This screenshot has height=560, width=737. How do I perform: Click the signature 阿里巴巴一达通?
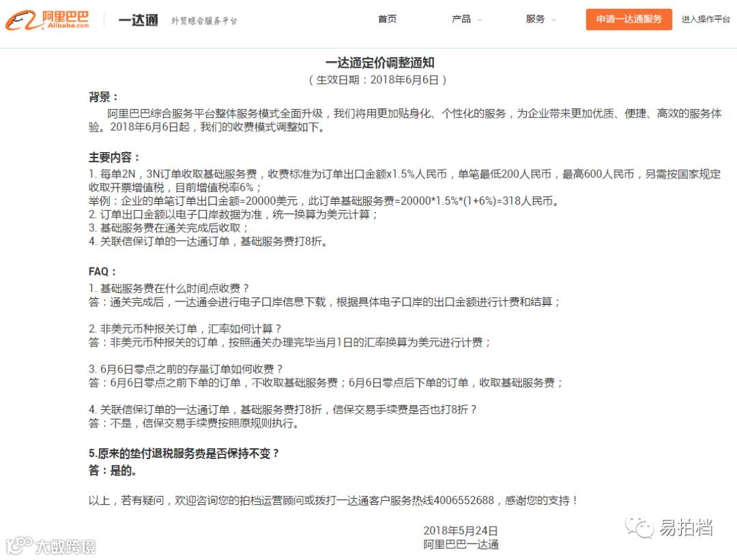pyautogui.click(x=461, y=544)
